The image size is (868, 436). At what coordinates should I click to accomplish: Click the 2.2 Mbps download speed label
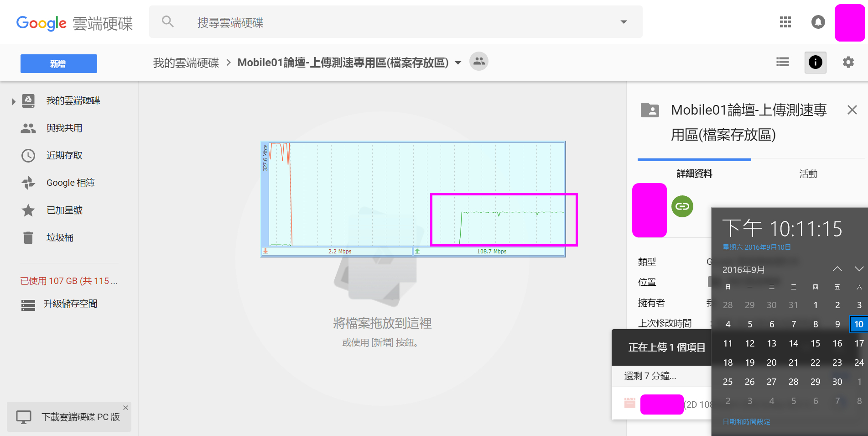pyautogui.click(x=340, y=252)
